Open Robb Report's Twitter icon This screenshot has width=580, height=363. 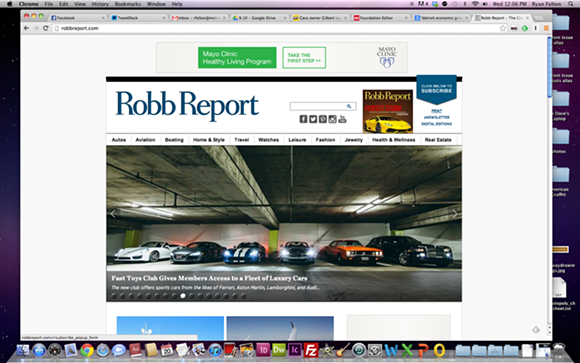pyautogui.click(x=313, y=119)
